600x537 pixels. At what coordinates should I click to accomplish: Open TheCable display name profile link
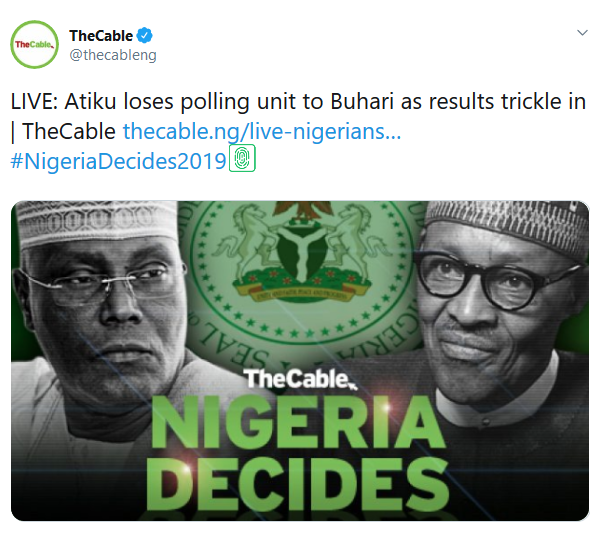pos(101,36)
